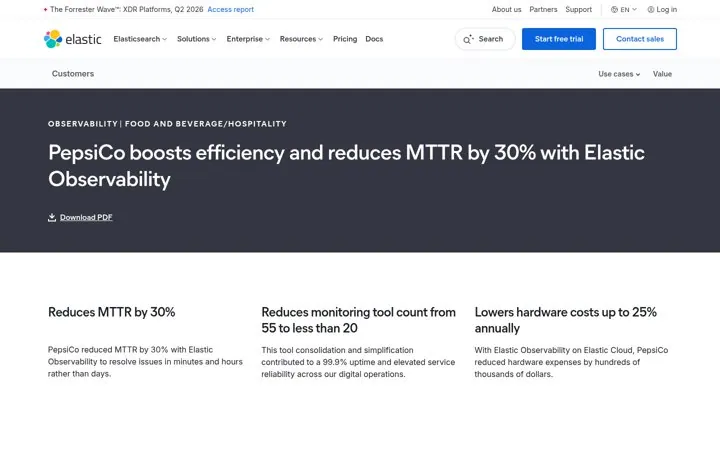Open the Docs link in the navigation
This screenshot has height=450, width=720.
point(374,39)
